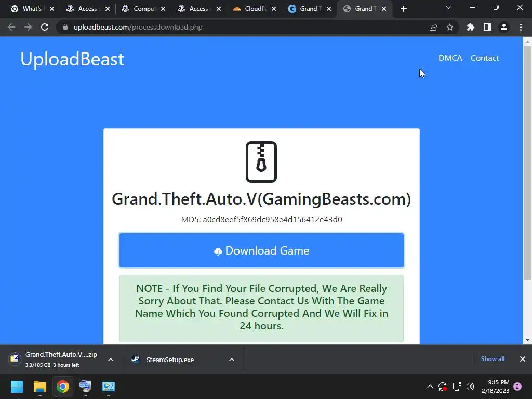
Task: Open Chrome extensions puzzle icon
Action: pyautogui.click(x=471, y=27)
